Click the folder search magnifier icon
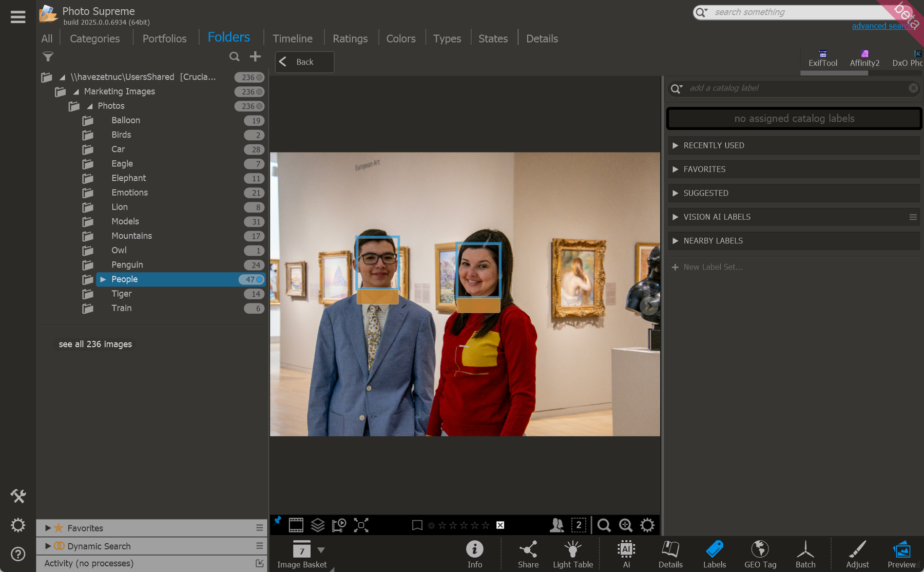This screenshot has width=924, height=572. click(235, 56)
